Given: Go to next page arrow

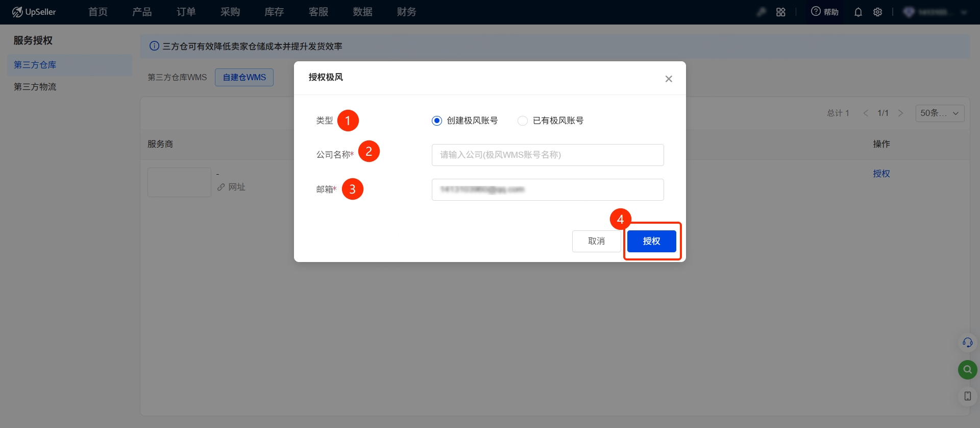Looking at the screenshot, I should coord(900,113).
